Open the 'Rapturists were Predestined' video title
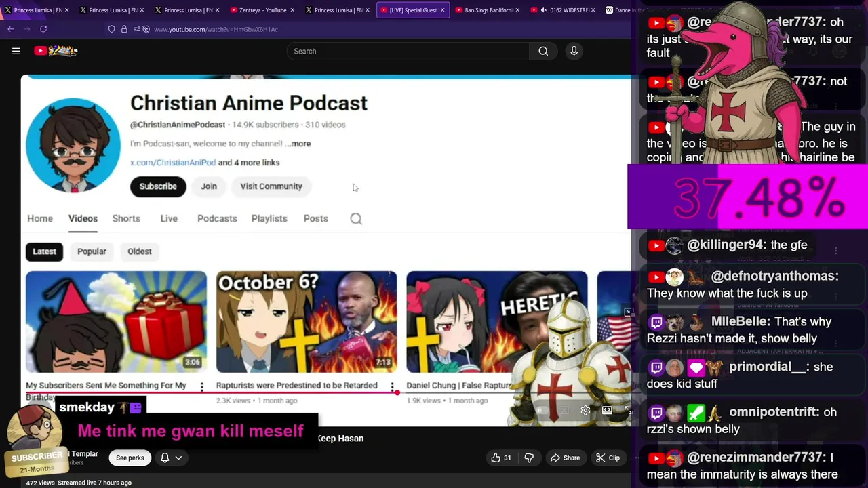Screen dimensions: 868x488 pos(297,386)
